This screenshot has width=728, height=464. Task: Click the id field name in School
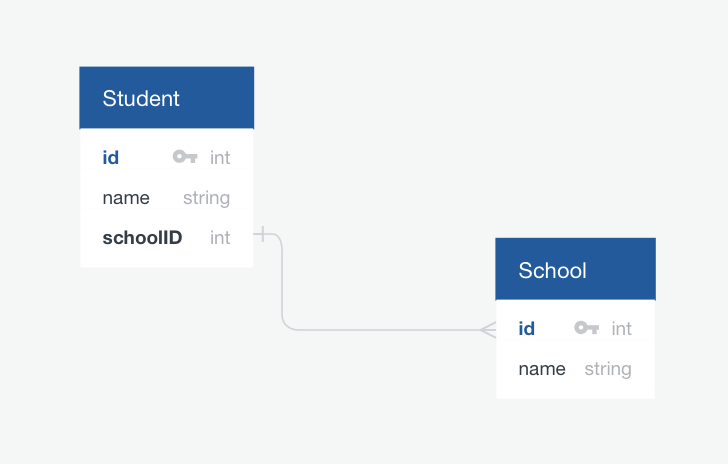527,328
